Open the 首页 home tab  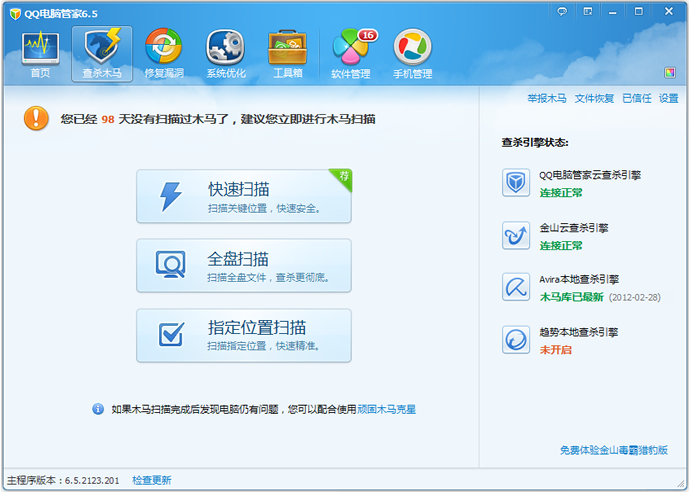40,53
